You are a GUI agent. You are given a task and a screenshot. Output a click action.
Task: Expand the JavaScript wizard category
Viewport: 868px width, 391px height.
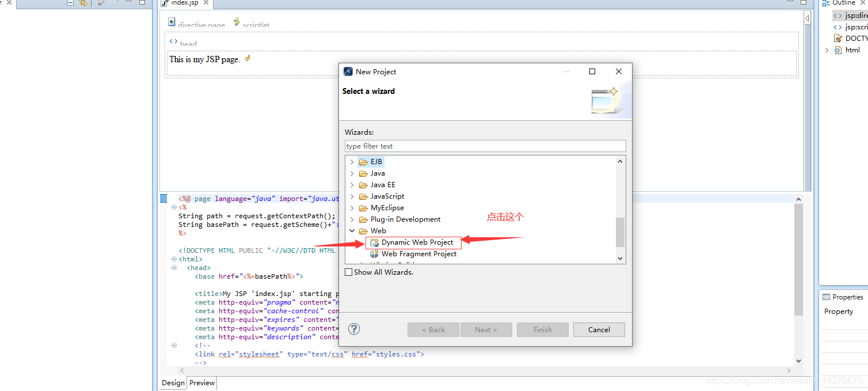(352, 196)
